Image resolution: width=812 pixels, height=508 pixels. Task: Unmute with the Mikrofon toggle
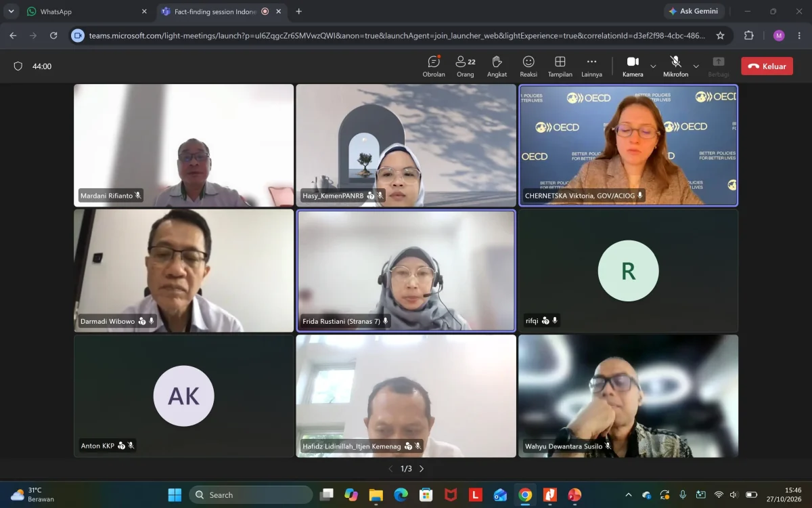pos(675,66)
